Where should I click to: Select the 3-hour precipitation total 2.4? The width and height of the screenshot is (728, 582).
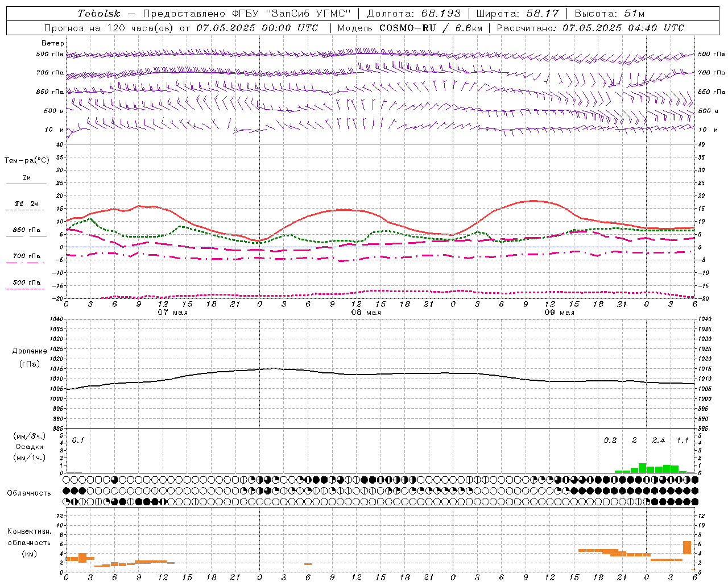coord(659,440)
